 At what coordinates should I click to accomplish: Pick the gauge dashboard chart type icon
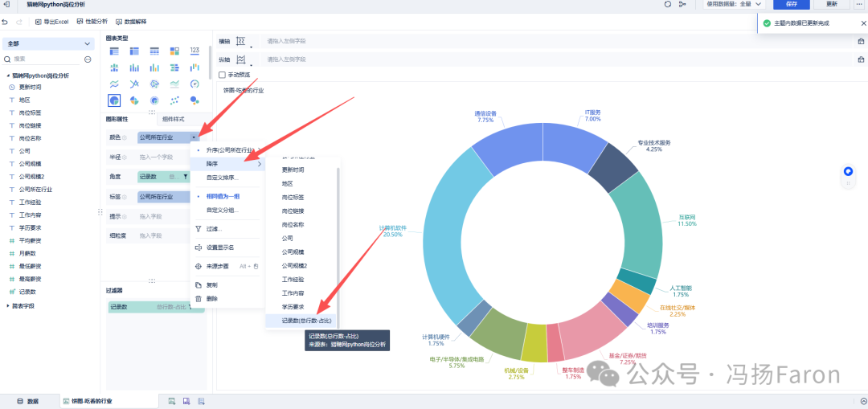pyautogui.click(x=194, y=84)
